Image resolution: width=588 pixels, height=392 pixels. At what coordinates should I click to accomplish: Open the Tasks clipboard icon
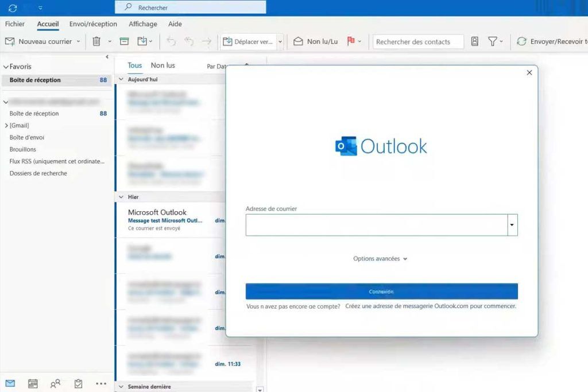pos(78,383)
